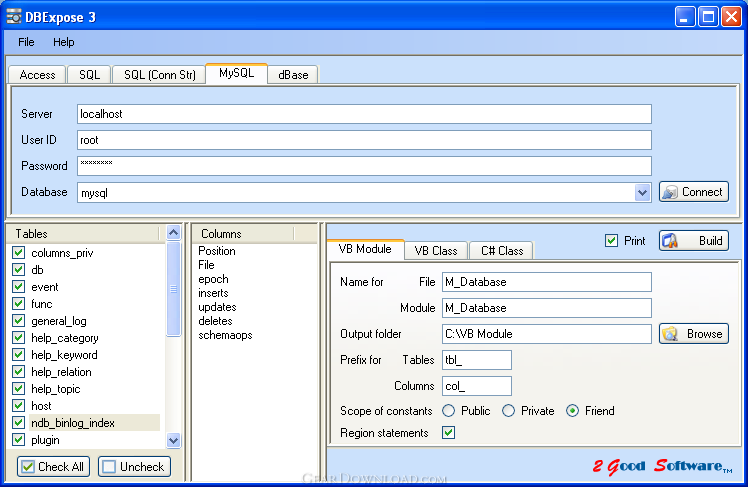Click the Build button
The image size is (748, 487).
click(x=694, y=240)
